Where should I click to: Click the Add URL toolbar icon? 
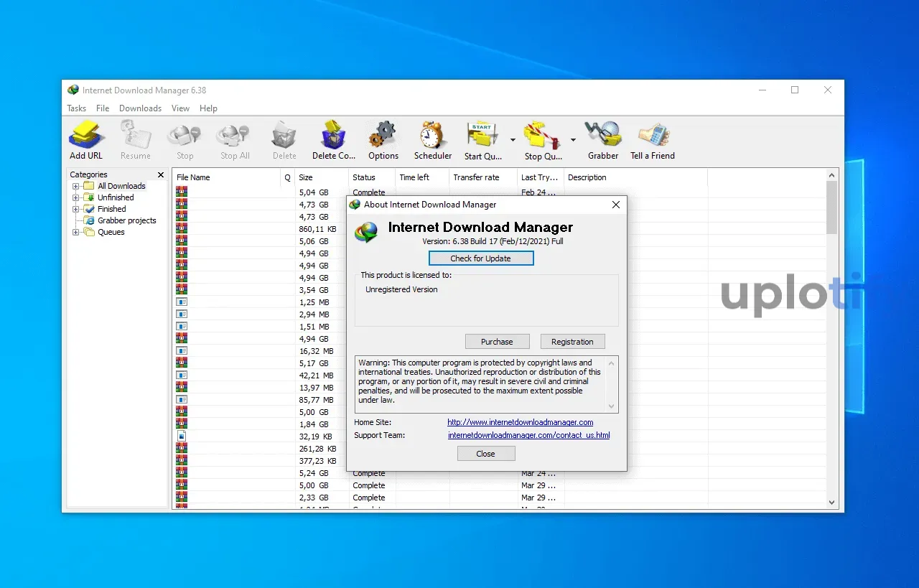[86, 136]
